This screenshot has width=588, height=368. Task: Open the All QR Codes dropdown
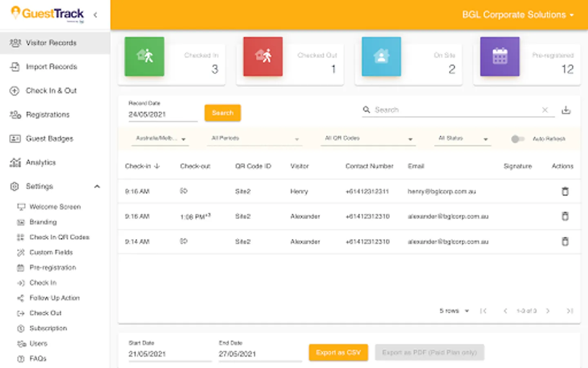click(x=368, y=139)
